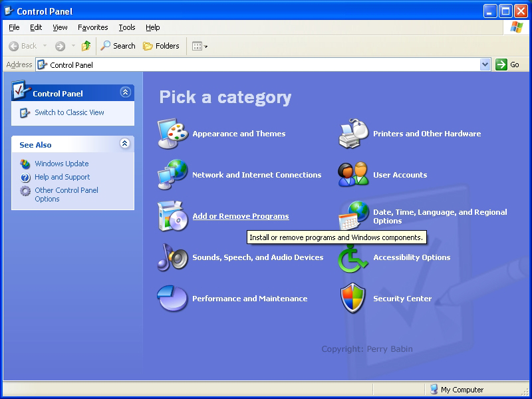Image resolution: width=532 pixels, height=399 pixels.
Task: Open the Printers and Other Hardware printer icon
Action: (x=354, y=134)
